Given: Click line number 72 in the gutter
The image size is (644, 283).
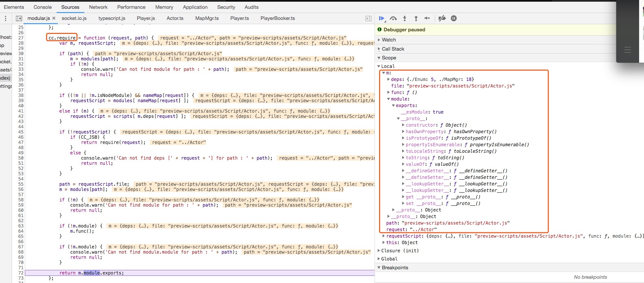Looking at the screenshot, I should point(21,273).
